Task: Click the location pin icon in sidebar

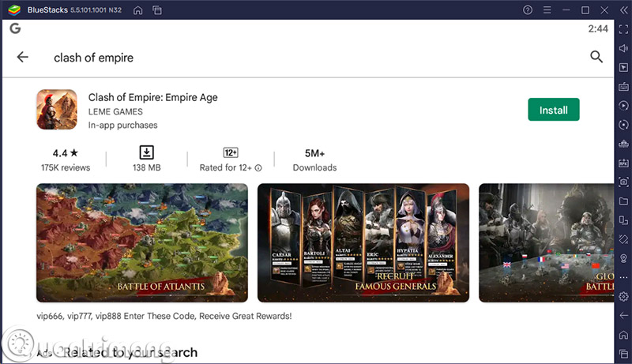Action: (623, 258)
